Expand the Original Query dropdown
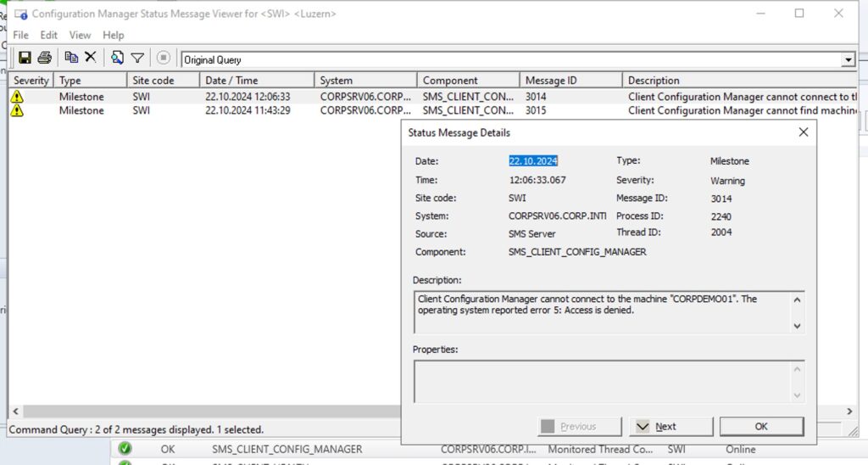868x465 pixels. tap(848, 60)
